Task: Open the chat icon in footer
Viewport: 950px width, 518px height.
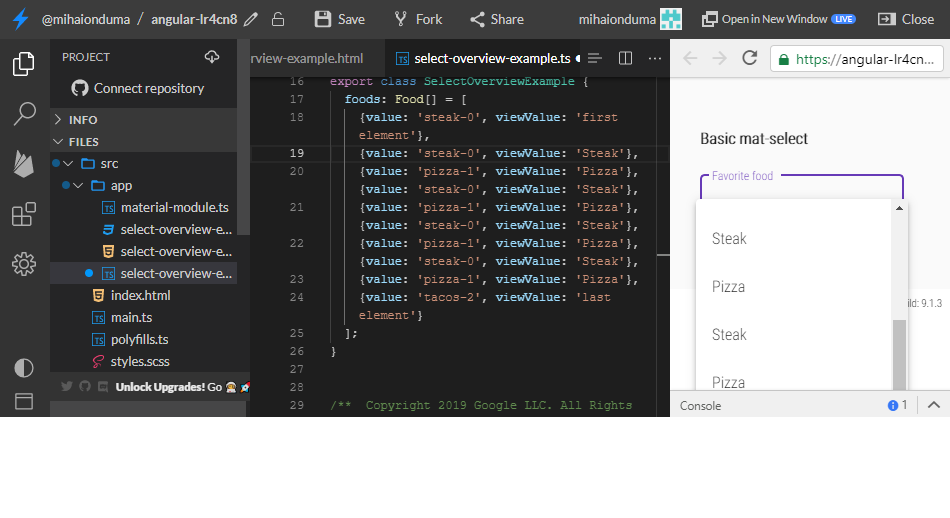Action: (103, 386)
